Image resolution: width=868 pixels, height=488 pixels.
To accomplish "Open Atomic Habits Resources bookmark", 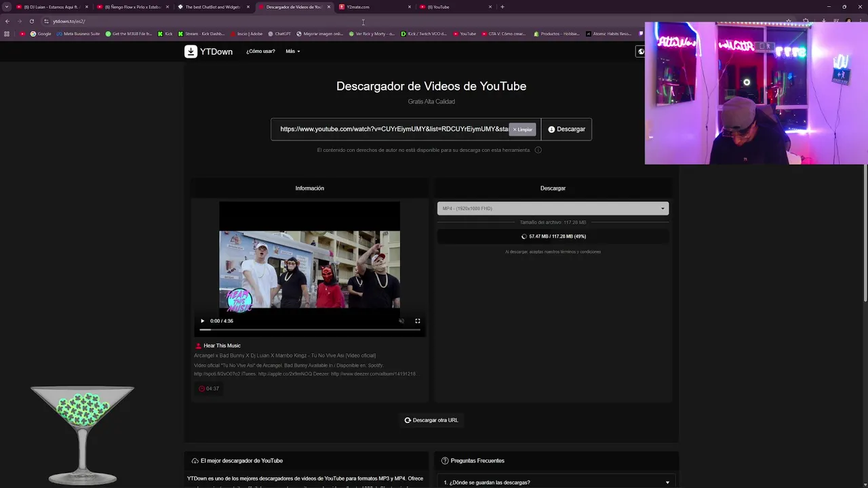I will coord(608,34).
